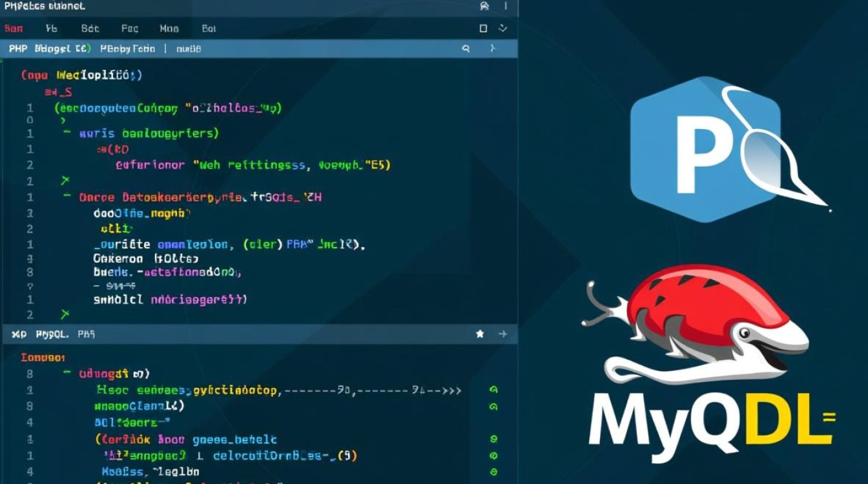Collapse the block starting with Dacoe
Screen dimensions: 868x484
point(67,197)
